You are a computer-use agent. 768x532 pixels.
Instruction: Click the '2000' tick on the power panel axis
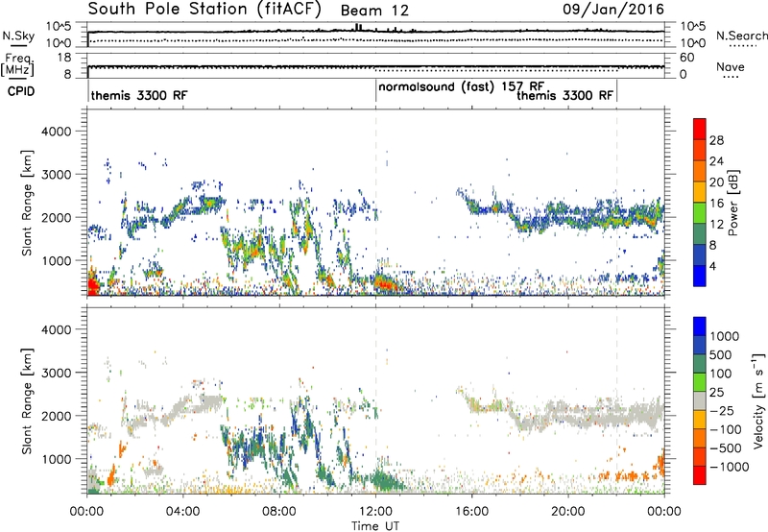pos(56,218)
